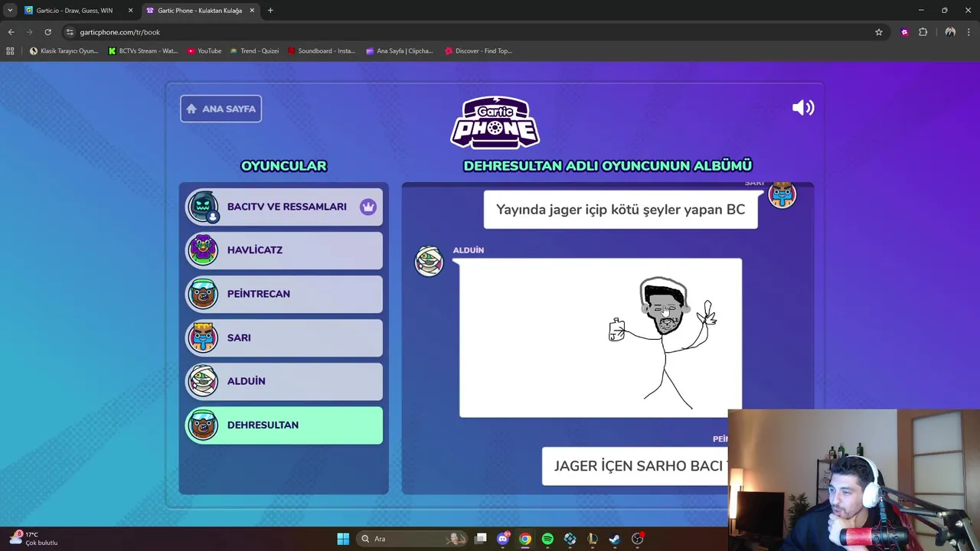
Task: Mute the Gartic Phone sound speaker
Action: tap(803, 108)
